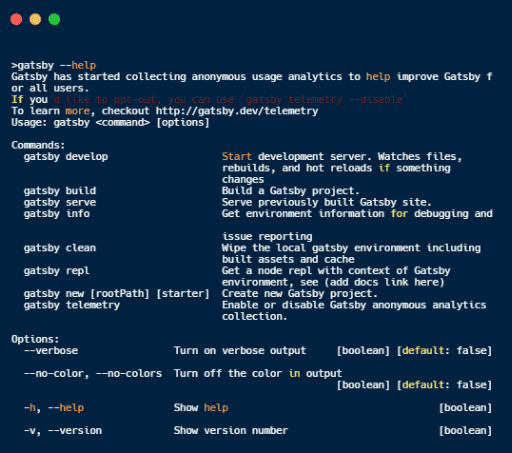Click 'Get environment information for debugging and' text
This screenshot has height=453, width=512.
pyautogui.click(x=357, y=214)
